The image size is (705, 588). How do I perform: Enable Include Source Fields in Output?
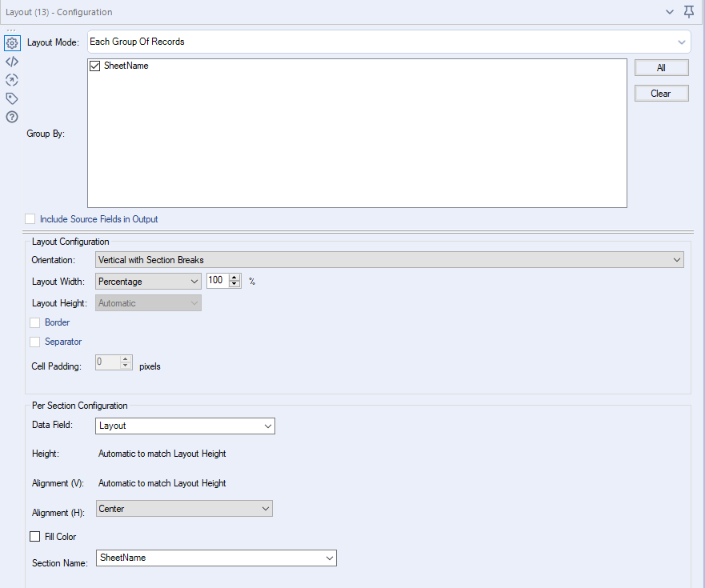pos(30,218)
